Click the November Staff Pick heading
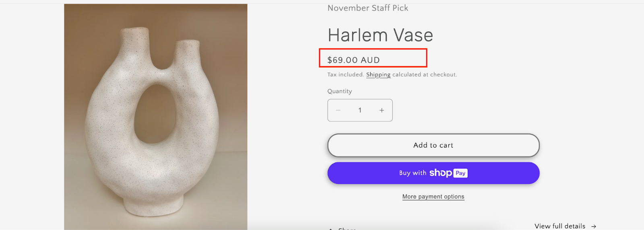Screen dimensions: 644x230 (368, 8)
